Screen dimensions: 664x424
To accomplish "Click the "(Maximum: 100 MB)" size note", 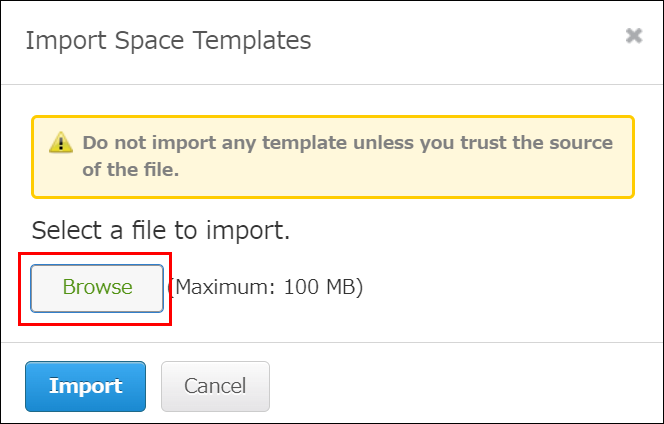I will click(265, 288).
